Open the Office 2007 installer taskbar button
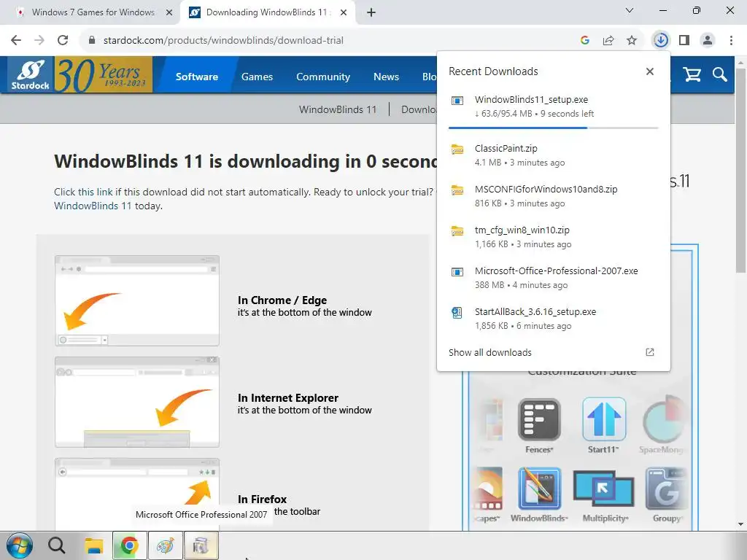Screen dimensions: 747x560 click(201, 545)
